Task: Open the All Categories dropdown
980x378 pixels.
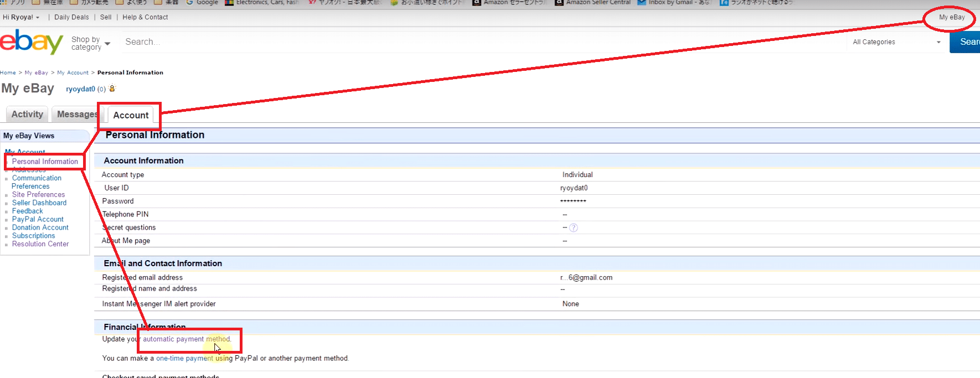Action: click(896, 42)
